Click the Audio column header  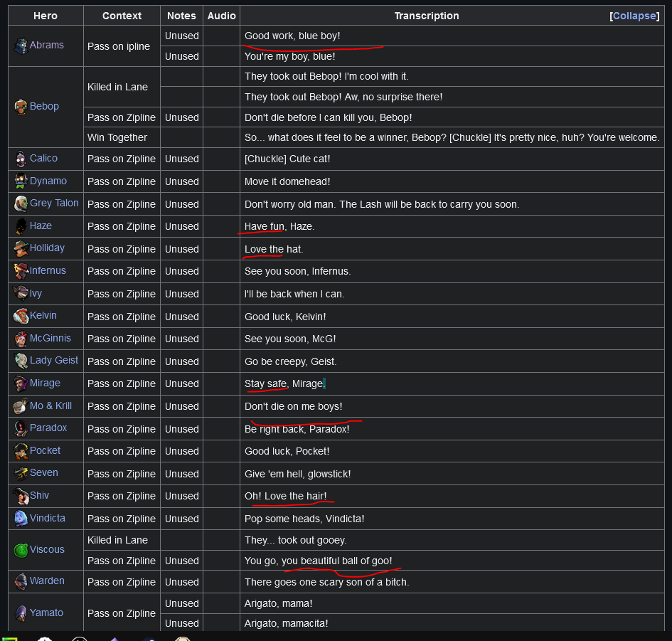click(x=222, y=16)
